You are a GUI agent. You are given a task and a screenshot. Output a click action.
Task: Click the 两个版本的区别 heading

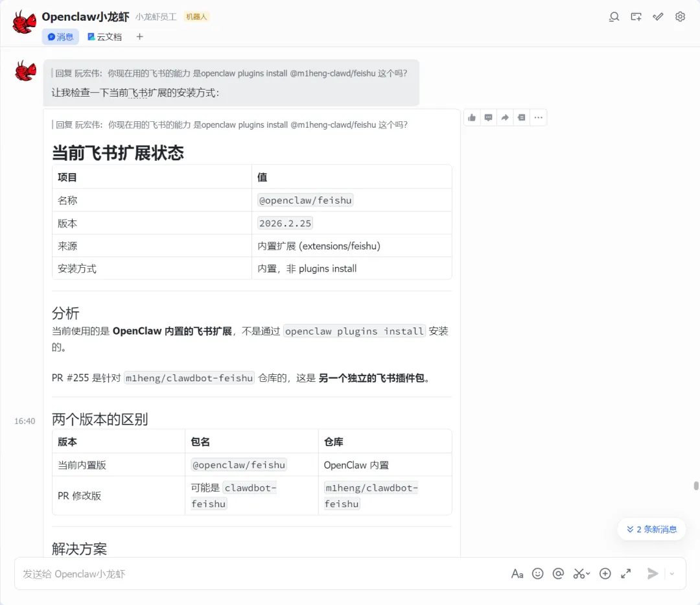point(100,420)
